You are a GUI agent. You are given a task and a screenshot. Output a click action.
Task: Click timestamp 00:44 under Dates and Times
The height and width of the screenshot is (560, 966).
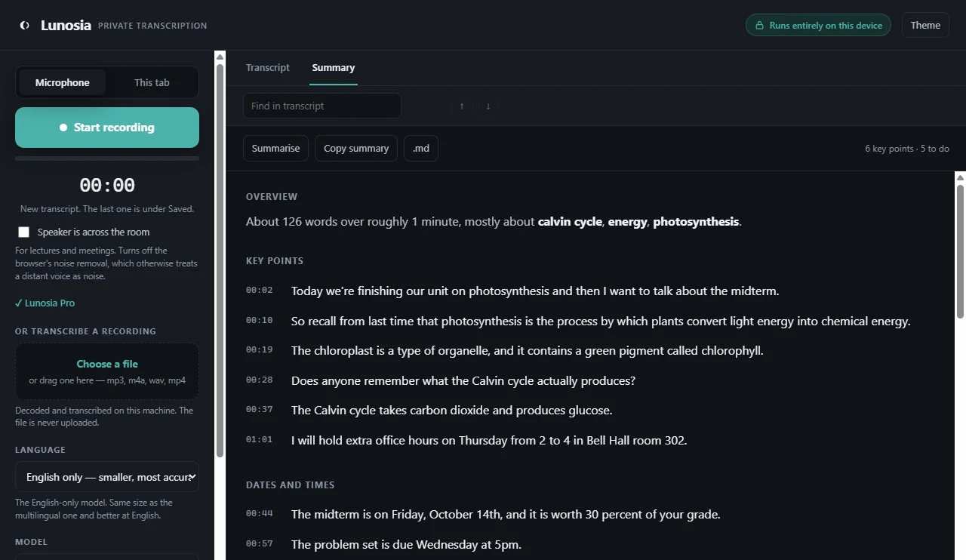click(x=259, y=513)
